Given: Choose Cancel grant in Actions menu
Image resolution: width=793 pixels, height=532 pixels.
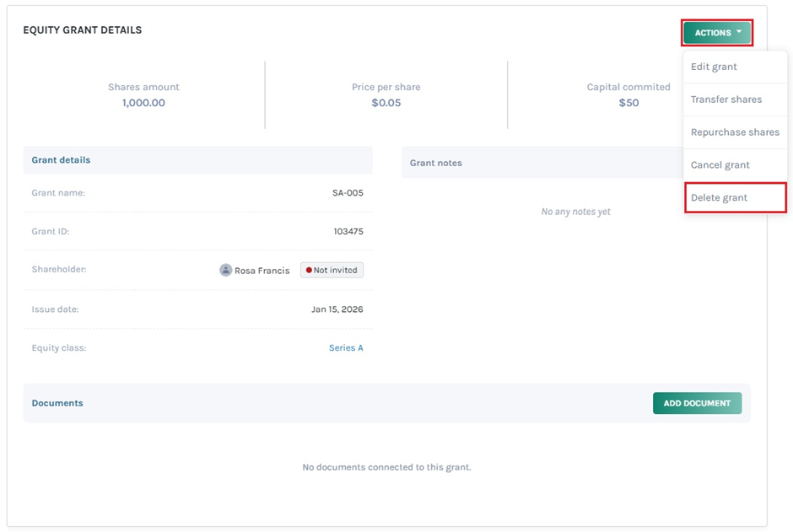Looking at the screenshot, I should 720,165.
